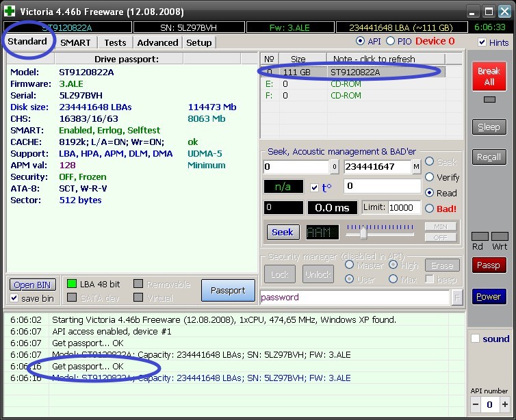Click the red Break All button
This screenshot has width=516, height=420.
[489, 76]
